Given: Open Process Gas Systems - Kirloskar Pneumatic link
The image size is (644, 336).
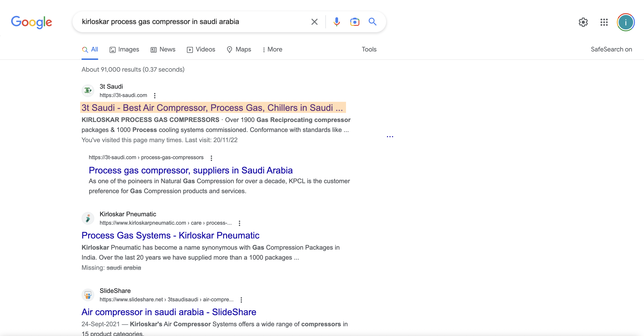Looking at the screenshot, I should 170,235.
